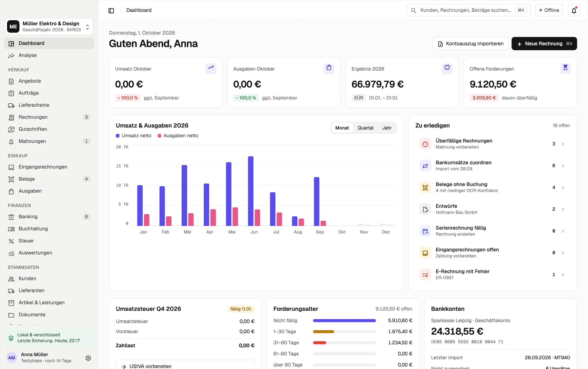Image resolution: width=588 pixels, height=369 pixels.
Task: Open Auswertungen in the sidebar
Action: point(49,253)
